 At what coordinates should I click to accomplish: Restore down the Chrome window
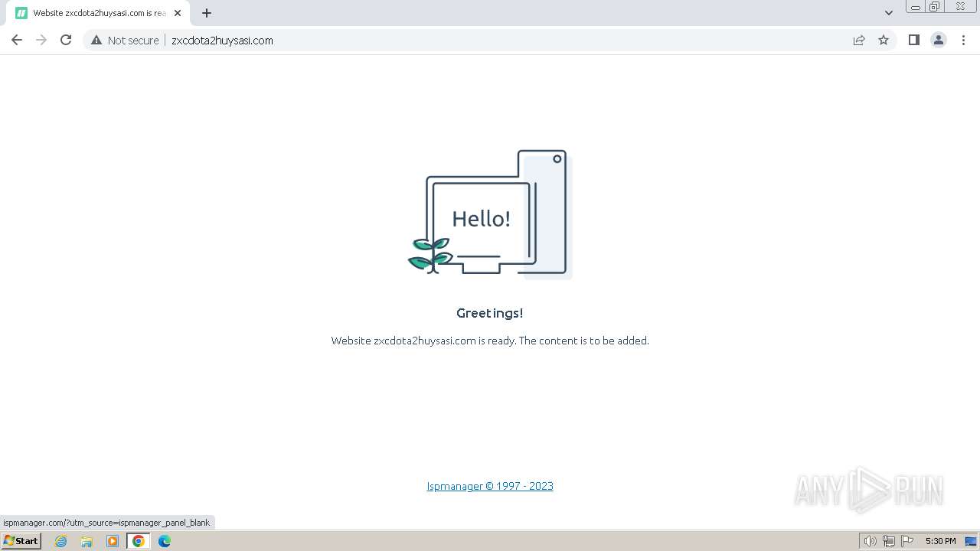point(935,7)
